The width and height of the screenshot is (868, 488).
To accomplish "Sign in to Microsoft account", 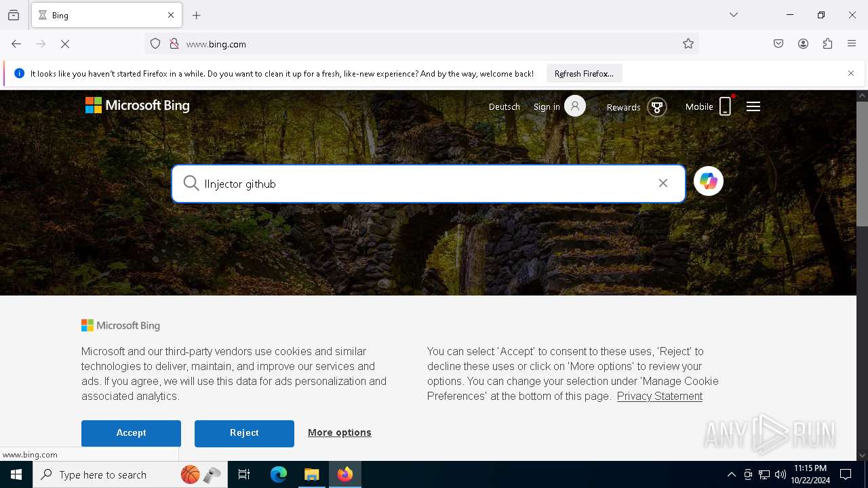I will pos(547,107).
